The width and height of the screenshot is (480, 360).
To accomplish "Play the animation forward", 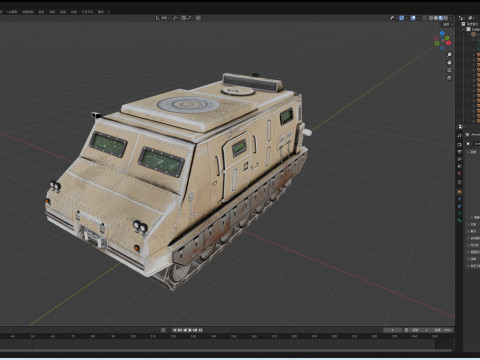I will click(x=190, y=330).
